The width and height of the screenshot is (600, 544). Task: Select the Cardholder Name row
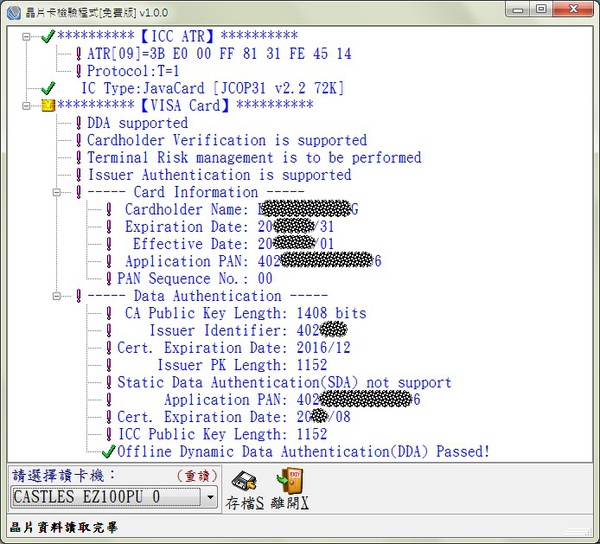click(242, 209)
